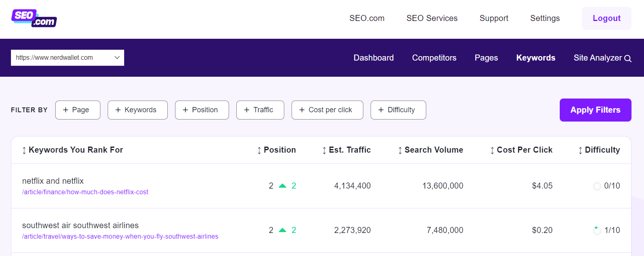The height and width of the screenshot is (256, 644).
Task: Add a Traffic filter
Action: tap(260, 110)
